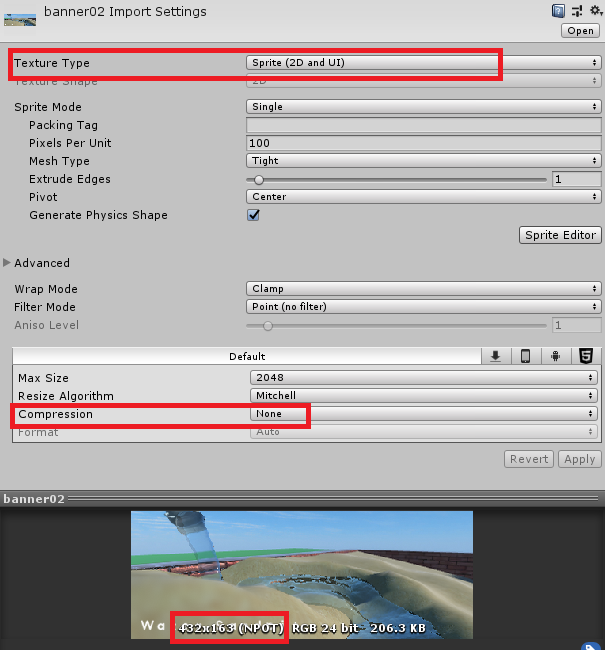Click the banner02 asset thumbnail icon in header
Image resolution: width=605 pixels, height=650 pixels.
point(20,20)
